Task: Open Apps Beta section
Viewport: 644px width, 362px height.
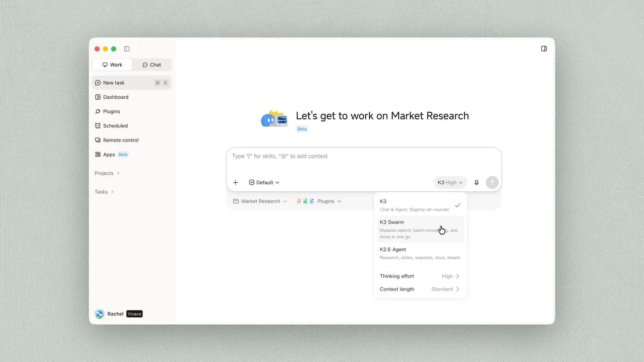Action: pos(132,155)
